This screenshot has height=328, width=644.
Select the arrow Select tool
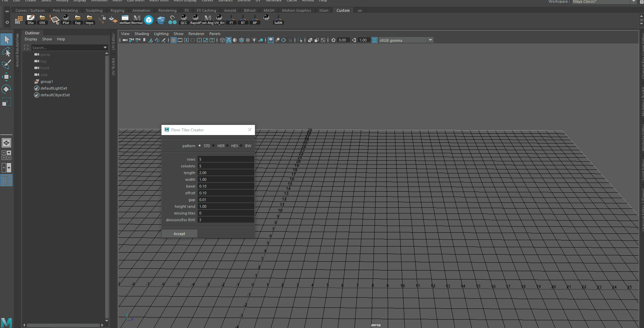(x=6, y=39)
